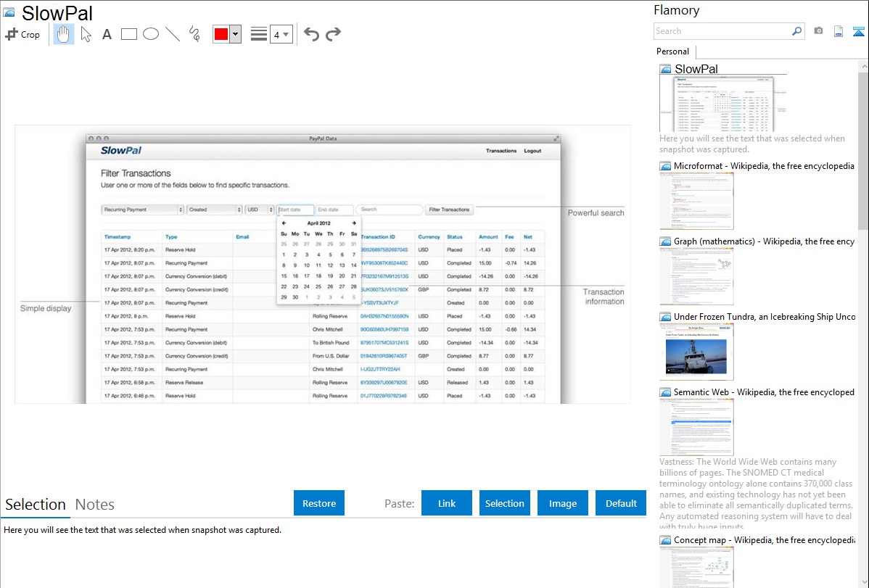Paste the Selection

pos(505,503)
